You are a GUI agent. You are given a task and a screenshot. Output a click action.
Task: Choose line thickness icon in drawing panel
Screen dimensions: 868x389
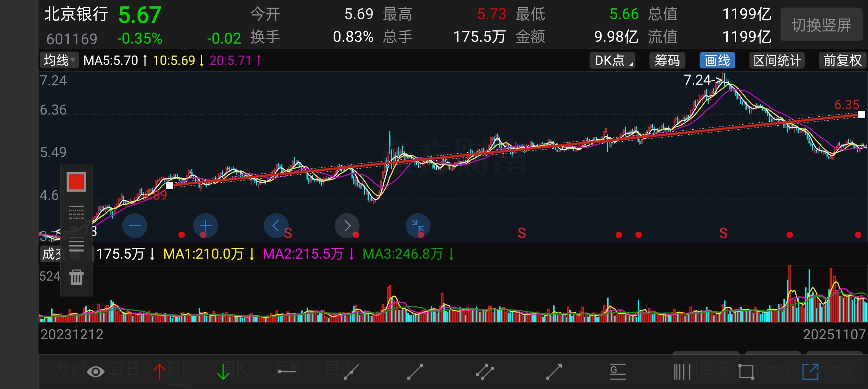pos(76,245)
